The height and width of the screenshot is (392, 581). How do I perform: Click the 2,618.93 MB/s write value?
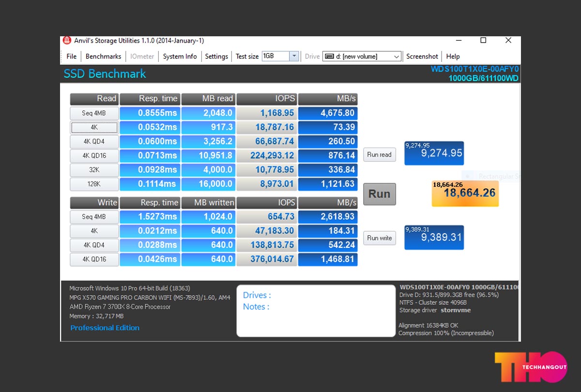(x=328, y=217)
